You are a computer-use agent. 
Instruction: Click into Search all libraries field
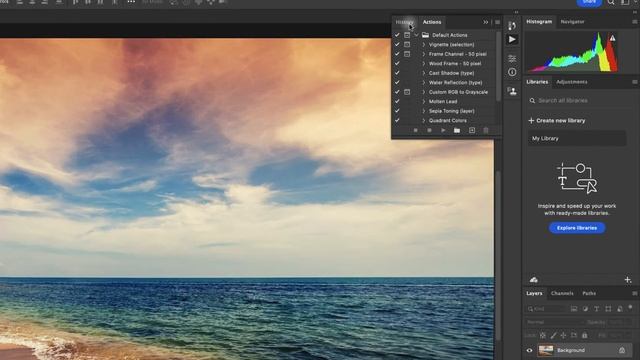(577, 100)
